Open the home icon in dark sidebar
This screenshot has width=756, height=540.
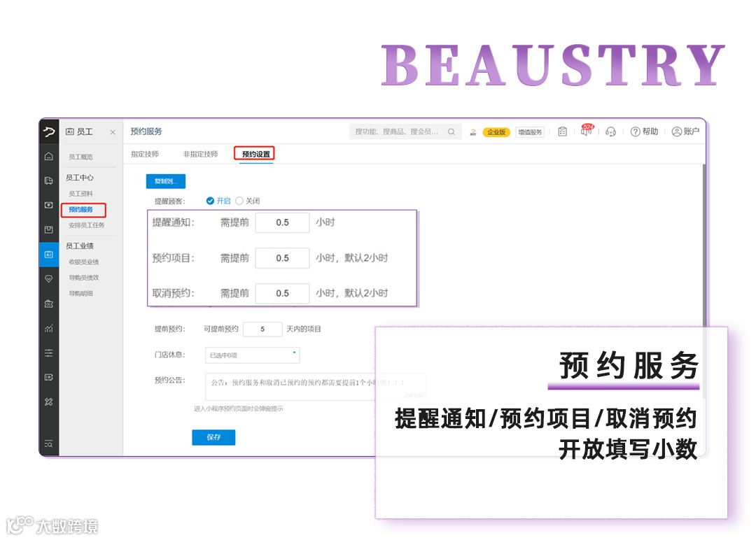[x=49, y=156]
